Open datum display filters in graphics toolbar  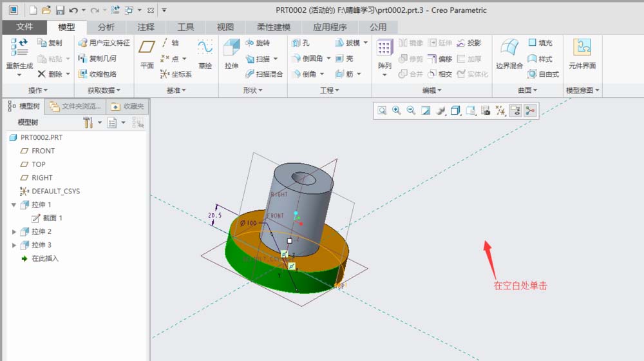click(500, 110)
